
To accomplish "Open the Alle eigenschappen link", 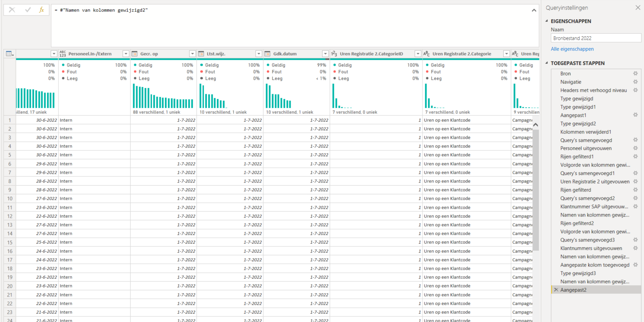I will 572,49.
